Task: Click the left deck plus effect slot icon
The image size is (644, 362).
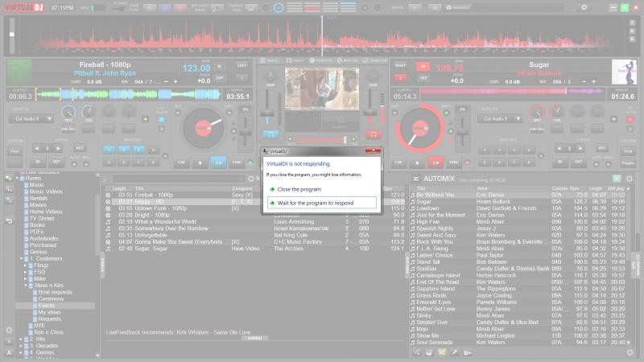Action: coord(145,119)
